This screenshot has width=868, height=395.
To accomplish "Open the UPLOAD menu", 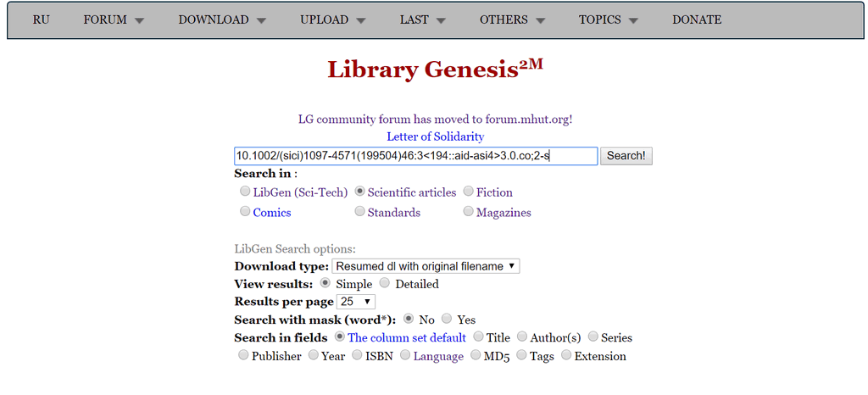I will coord(332,19).
